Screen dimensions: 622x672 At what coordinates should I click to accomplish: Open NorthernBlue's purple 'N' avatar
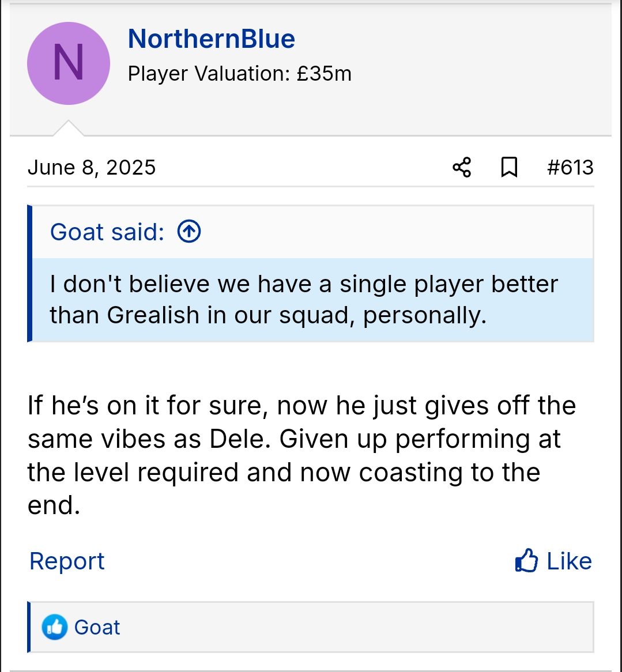pos(69,63)
